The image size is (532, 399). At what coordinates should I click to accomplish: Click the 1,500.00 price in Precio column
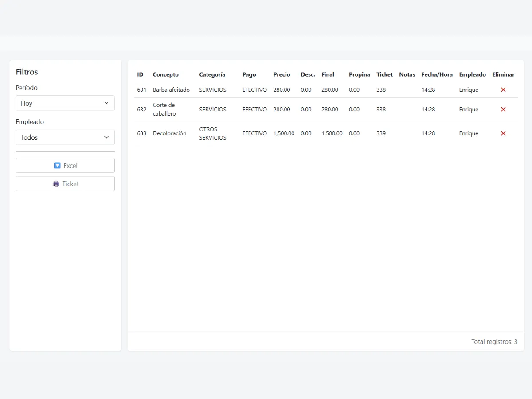point(284,133)
